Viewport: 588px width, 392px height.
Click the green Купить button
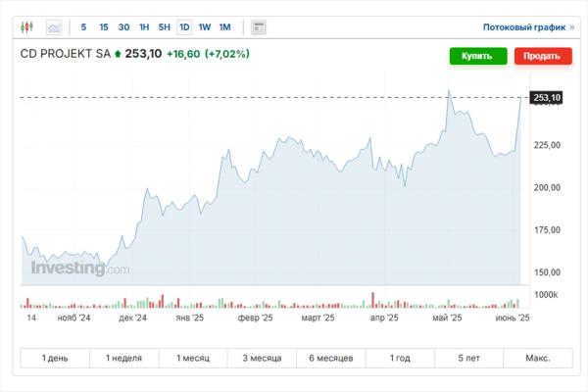pos(478,56)
